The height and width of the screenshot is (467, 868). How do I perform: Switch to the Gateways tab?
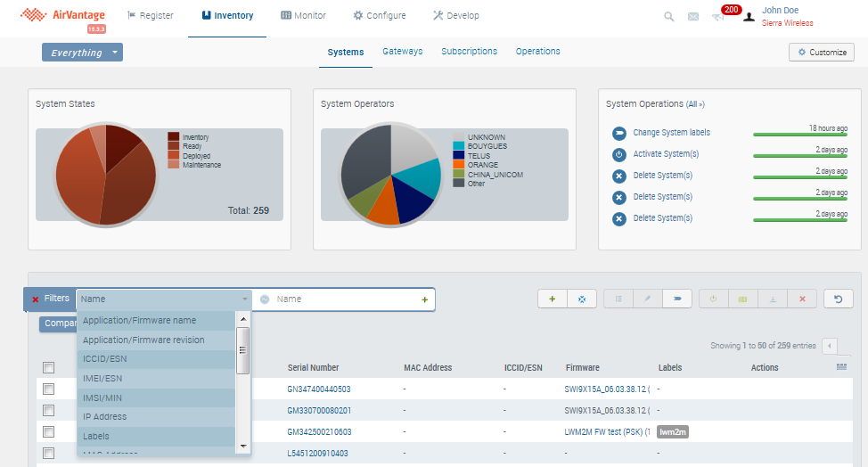(x=402, y=52)
